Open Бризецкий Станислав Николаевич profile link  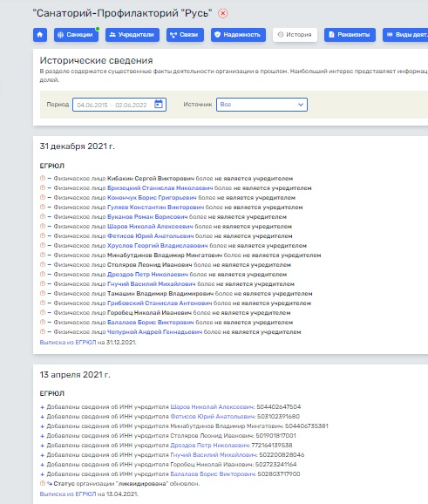pos(160,187)
